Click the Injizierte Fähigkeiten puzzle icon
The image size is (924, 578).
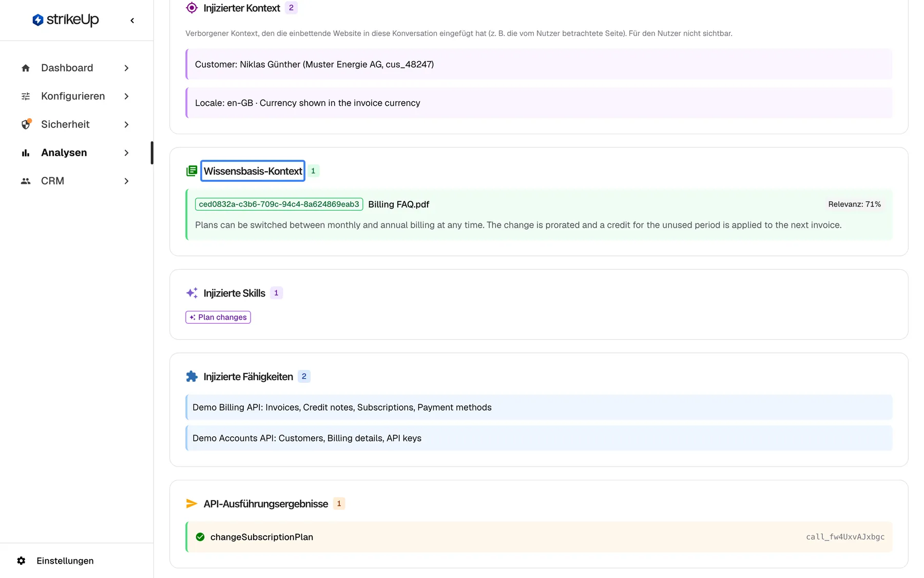pyautogui.click(x=191, y=377)
